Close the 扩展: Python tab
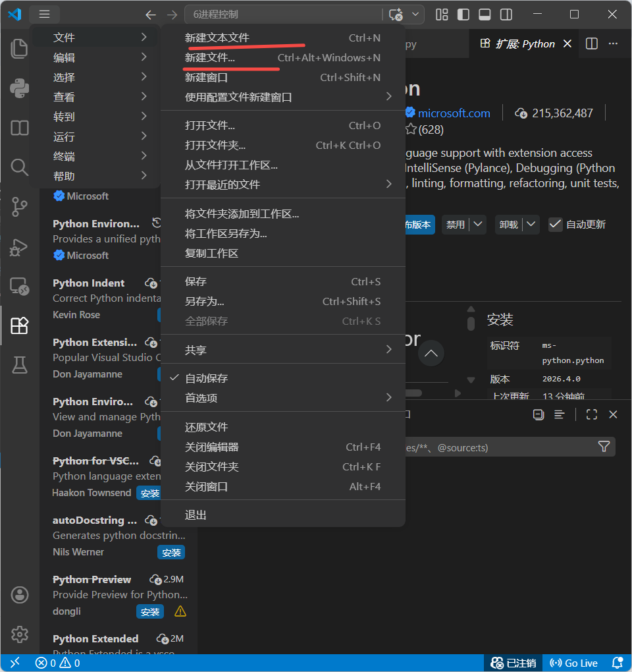Viewport: 632px width, 672px height. coord(567,43)
